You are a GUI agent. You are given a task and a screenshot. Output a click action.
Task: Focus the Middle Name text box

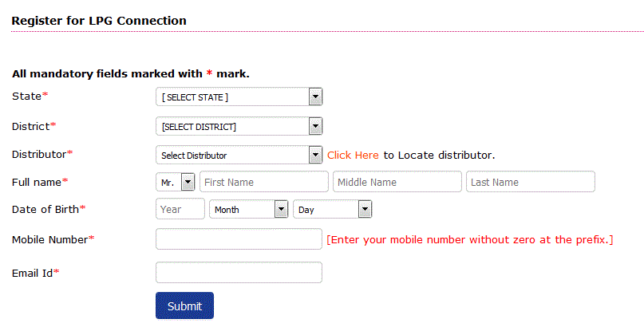pyautogui.click(x=397, y=182)
